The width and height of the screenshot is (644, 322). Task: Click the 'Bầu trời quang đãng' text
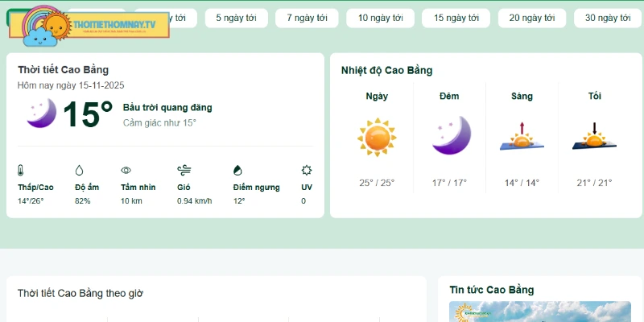167,108
